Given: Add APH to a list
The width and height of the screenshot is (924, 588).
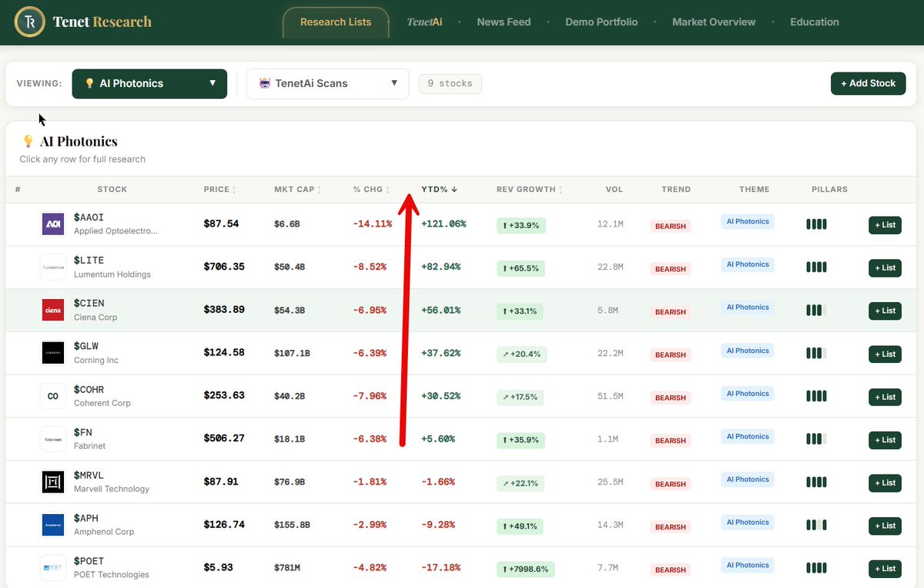Looking at the screenshot, I should pyautogui.click(x=885, y=526).
